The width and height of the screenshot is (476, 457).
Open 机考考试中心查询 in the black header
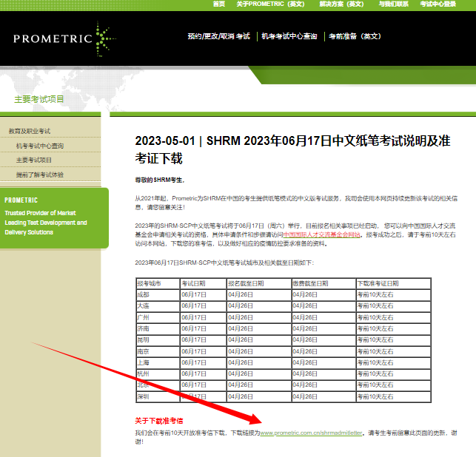(289, 36)
